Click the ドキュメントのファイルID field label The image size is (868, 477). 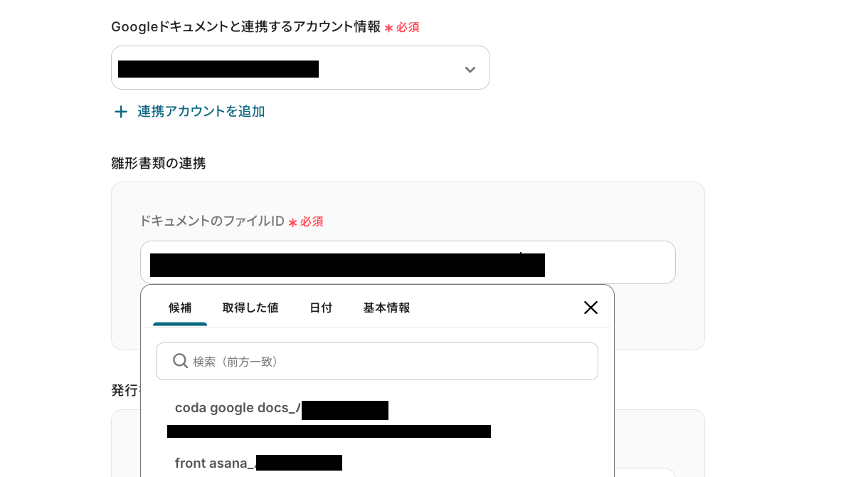[x=212, y=221]
